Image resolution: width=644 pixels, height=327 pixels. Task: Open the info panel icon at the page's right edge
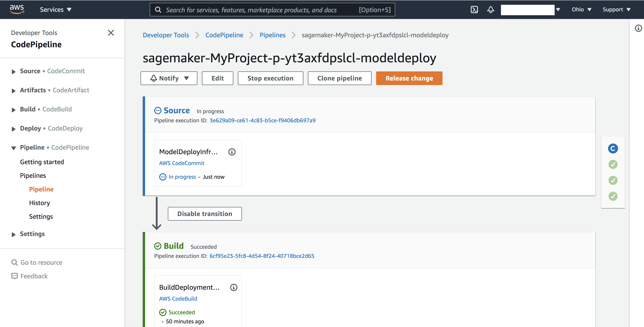[x=638, y=28]
